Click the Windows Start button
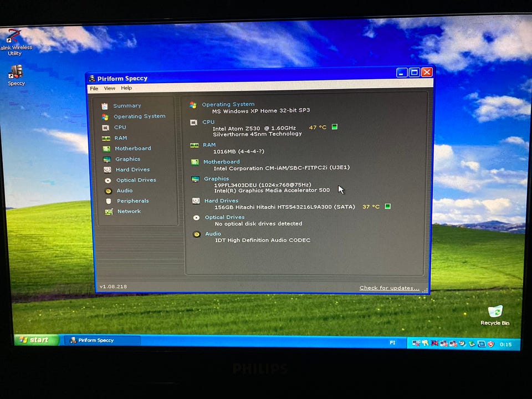532x399 pixels. click(36, 340)
